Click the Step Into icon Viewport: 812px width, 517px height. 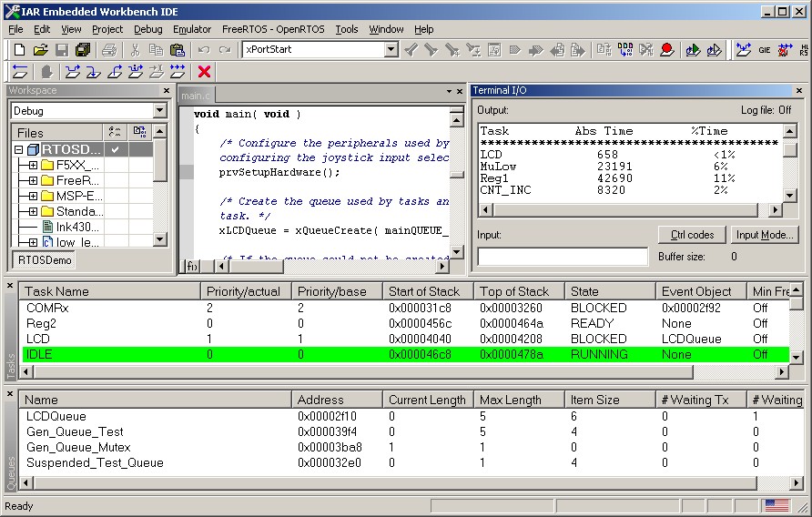[x=93, y=72]
